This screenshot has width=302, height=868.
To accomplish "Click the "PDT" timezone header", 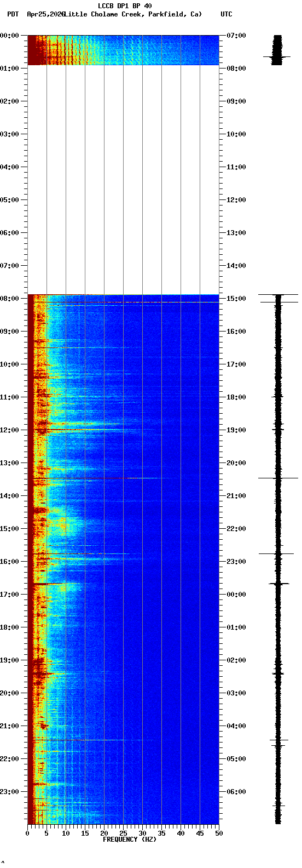I will [13, 14].
